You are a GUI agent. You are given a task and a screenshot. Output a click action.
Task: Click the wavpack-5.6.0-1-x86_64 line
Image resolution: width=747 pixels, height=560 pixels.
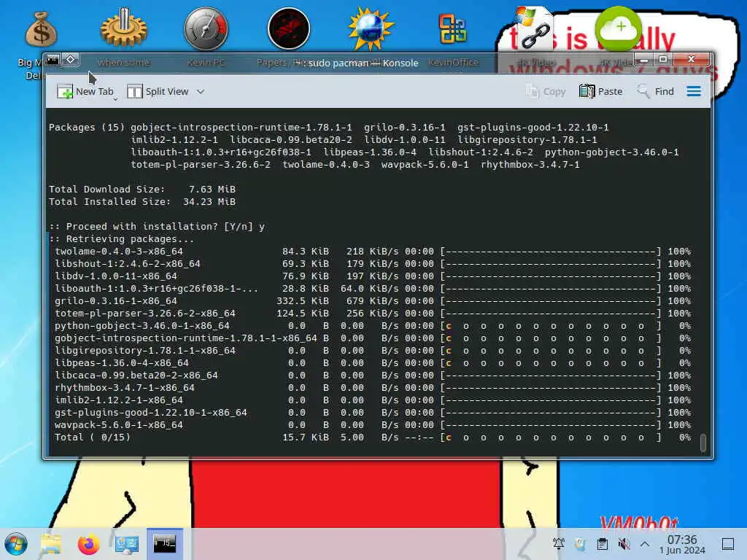(x=373, y=424)
